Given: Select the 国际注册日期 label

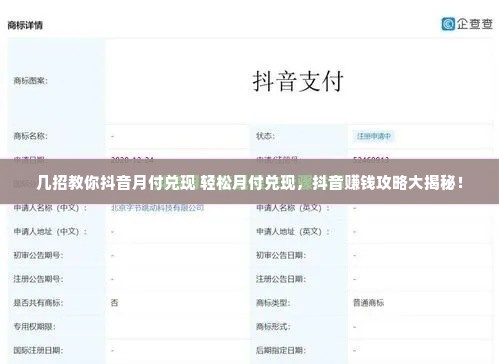Looking at the screenshot, I should tap(38, 350).
